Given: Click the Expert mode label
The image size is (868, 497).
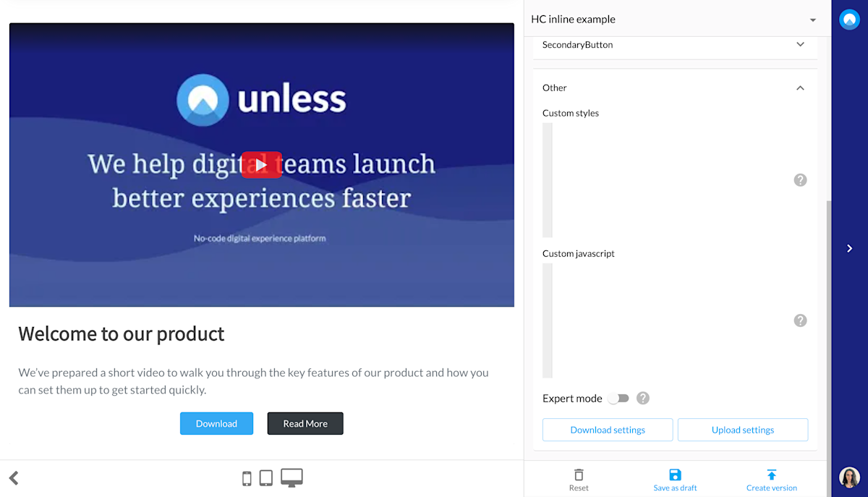Looking at the screenshot, I should point(572,399).
